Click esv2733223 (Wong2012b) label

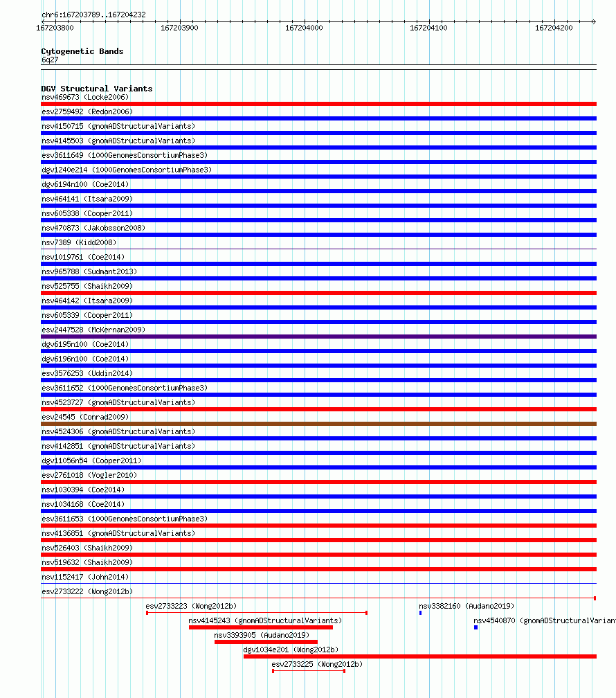click(192, 607)
